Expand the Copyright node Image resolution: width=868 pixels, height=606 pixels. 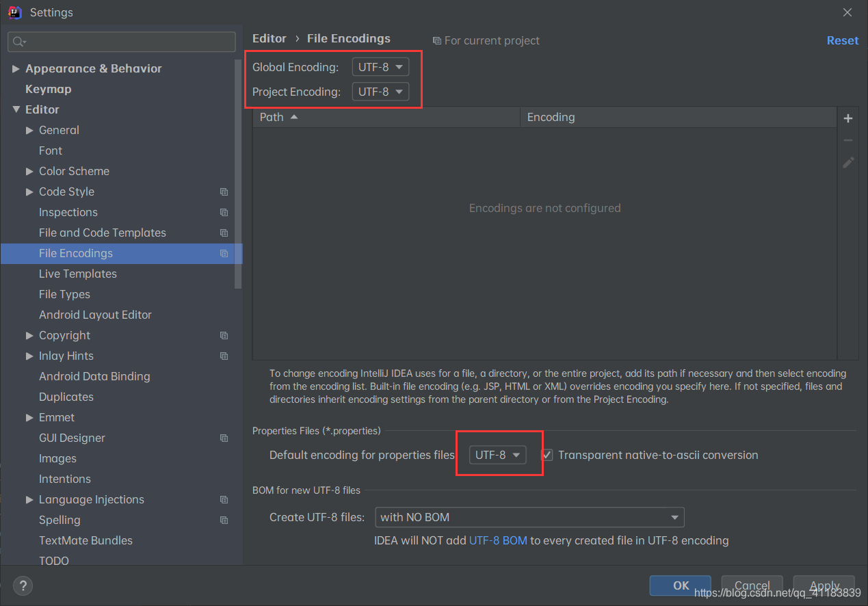pyautogui.click(x=29, y=336)
